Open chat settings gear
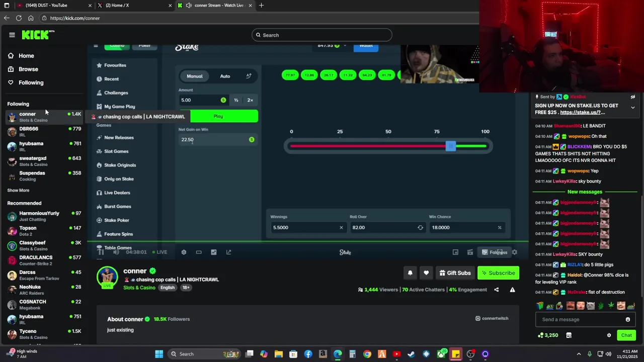 click(x=609, y=335)
